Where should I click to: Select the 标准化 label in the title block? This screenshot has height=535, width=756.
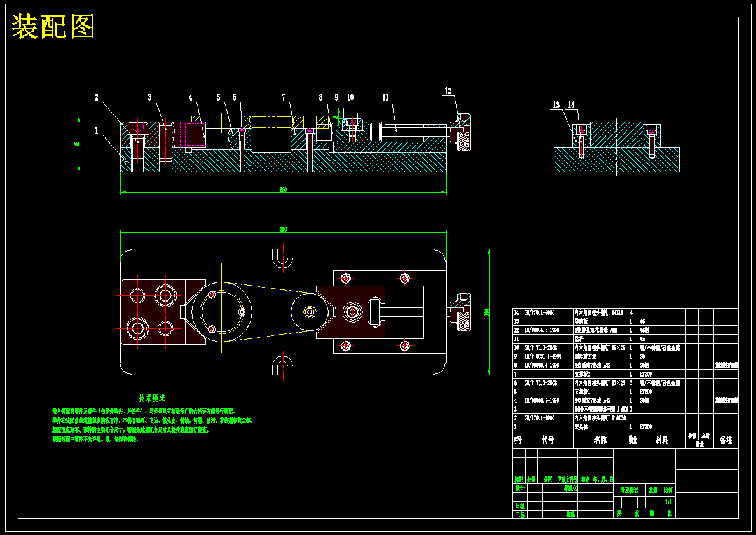pyautogui.click(x=570, y=488)
